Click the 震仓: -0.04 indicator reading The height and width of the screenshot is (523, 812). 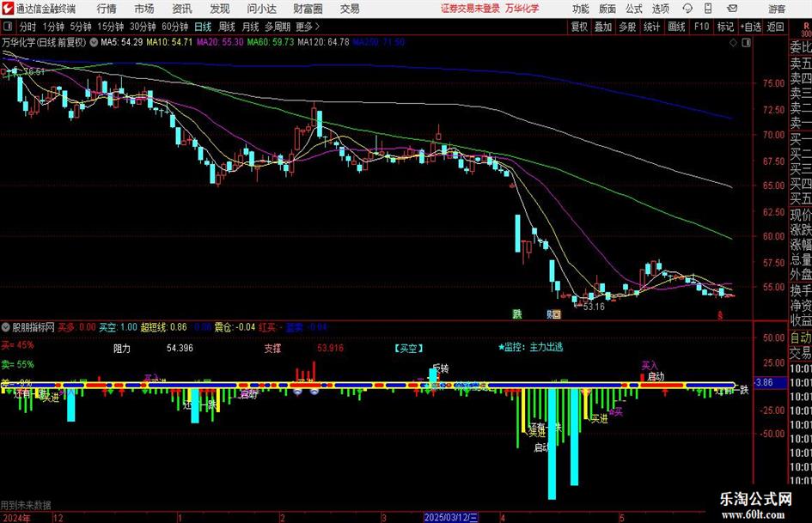point(235,327)
